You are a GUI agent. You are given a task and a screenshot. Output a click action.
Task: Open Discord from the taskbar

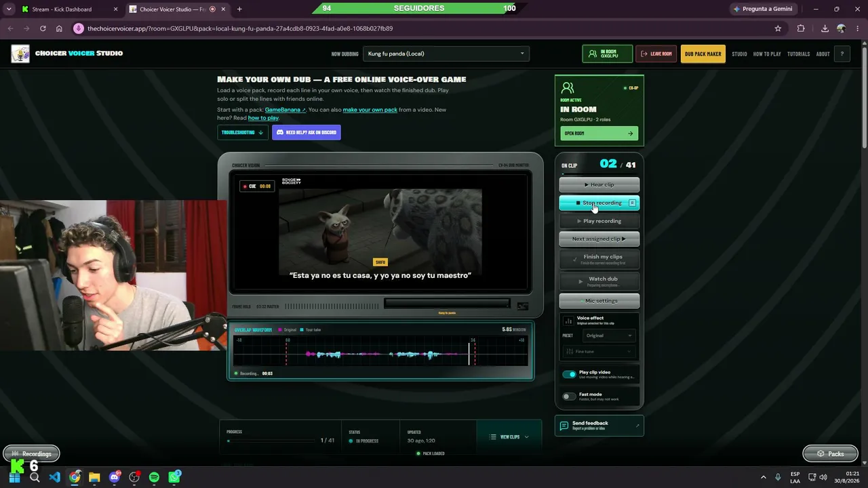point(114,477)
